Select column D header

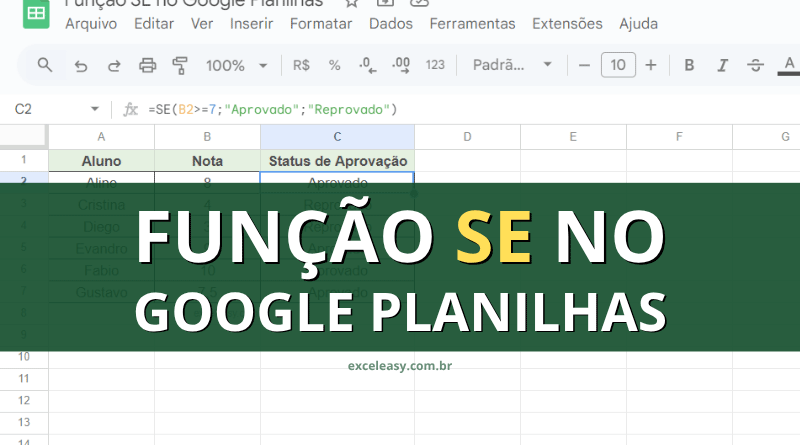pos(467,137)
